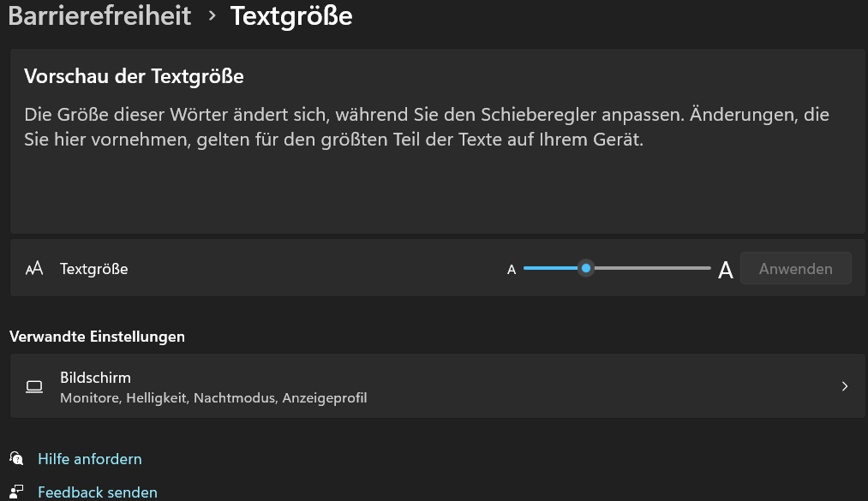Click the AA text size icon
The height and width of the screenshot is (501, 868).
(34, 268)
